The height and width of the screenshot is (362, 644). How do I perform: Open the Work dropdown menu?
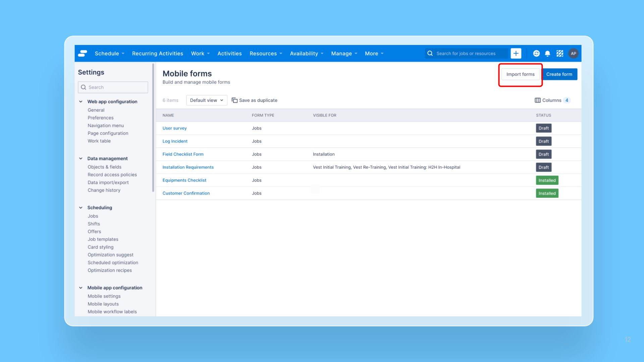(x=200, y=54)
